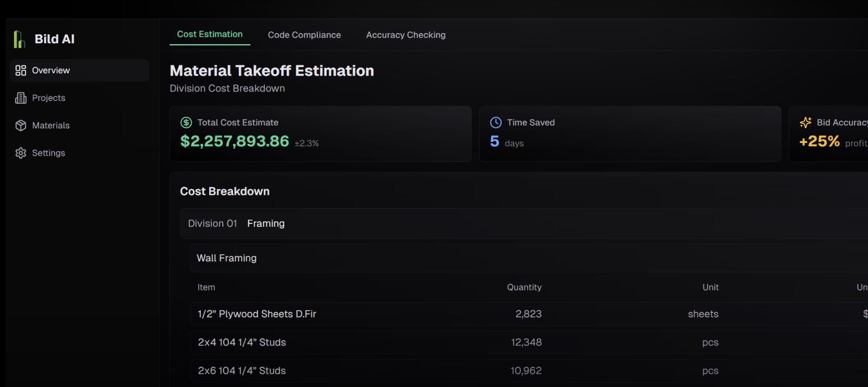
Task: Click the sparkle icon beside Bid Accuracy
Action: [x=806, y=122]
